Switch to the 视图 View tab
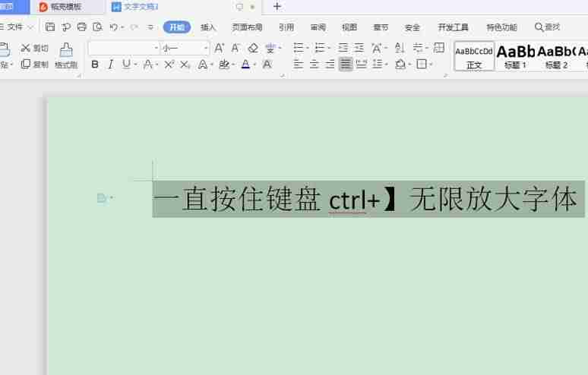Viewport: 588px width, 375px height. (x=349, y=27)
